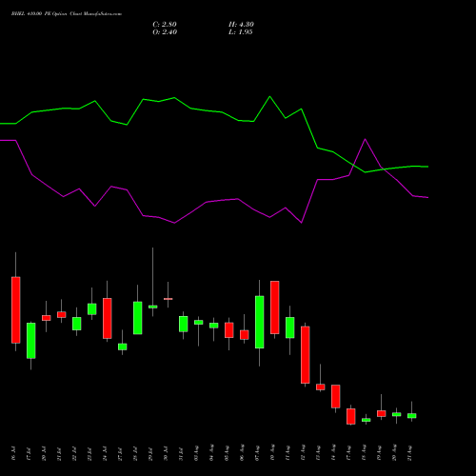Click the 19 Aug date label
476x476 pixels.
(x=379, y=453)
